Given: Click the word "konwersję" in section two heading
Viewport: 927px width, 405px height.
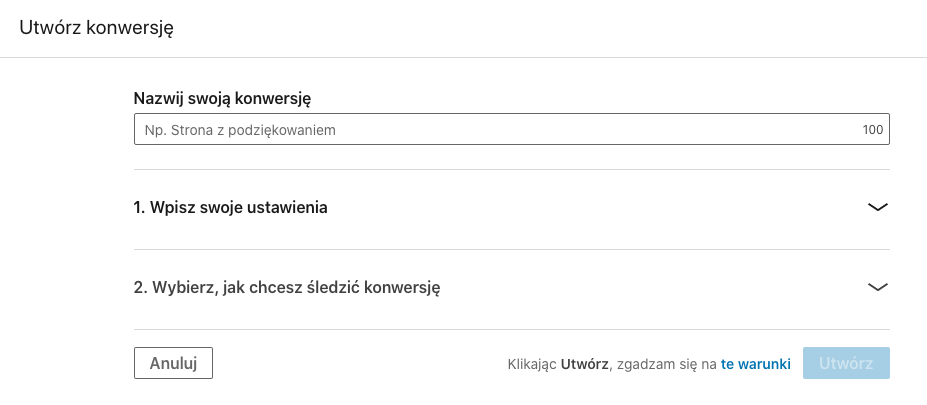Looking at the screenshot, I should pyautogui.click(x=402, y=288).
